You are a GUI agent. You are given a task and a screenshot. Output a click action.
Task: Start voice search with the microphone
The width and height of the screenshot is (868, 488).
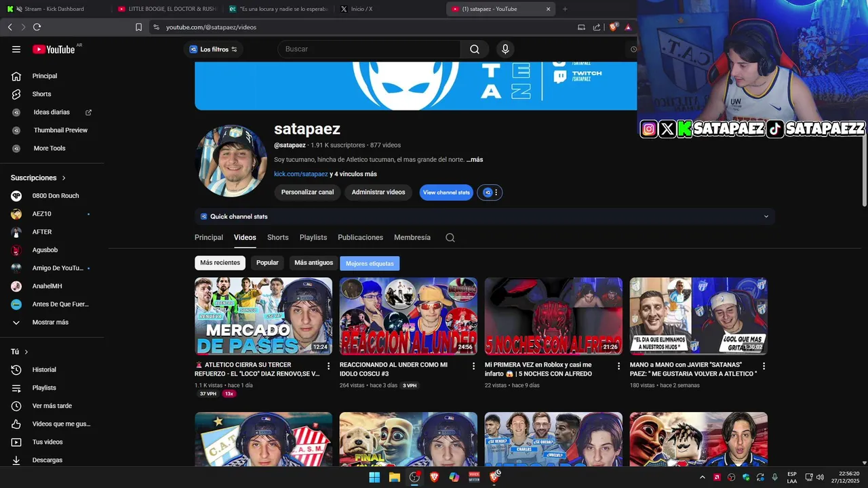point(505,49)
